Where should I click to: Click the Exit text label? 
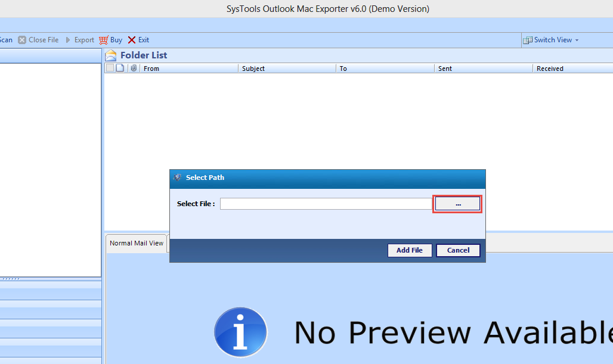coord(144,40)
